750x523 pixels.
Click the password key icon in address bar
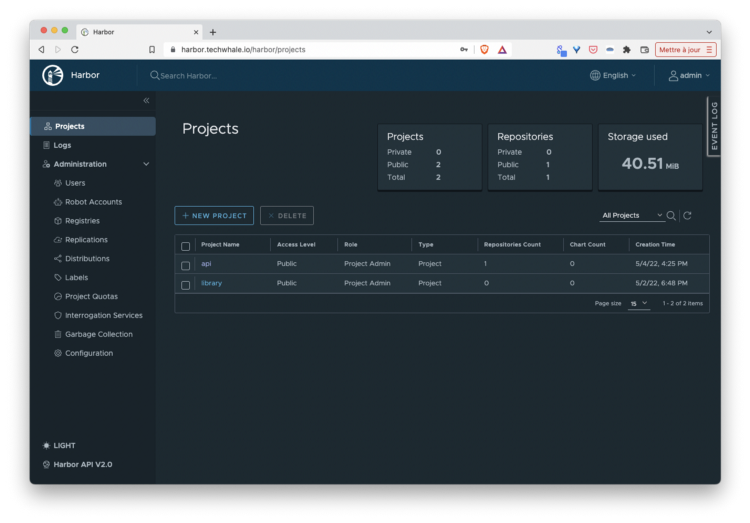pyautogui.click(x=464, y=49)
